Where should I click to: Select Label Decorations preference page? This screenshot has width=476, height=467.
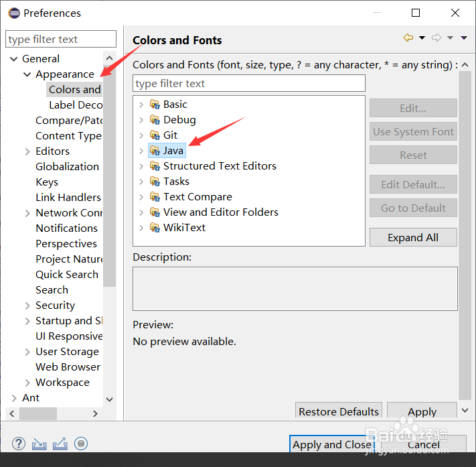click(x=75, y=105)
